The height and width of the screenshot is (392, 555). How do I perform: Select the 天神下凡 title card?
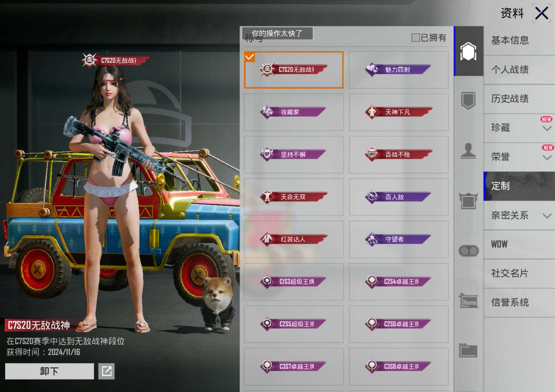click(398, 112)
